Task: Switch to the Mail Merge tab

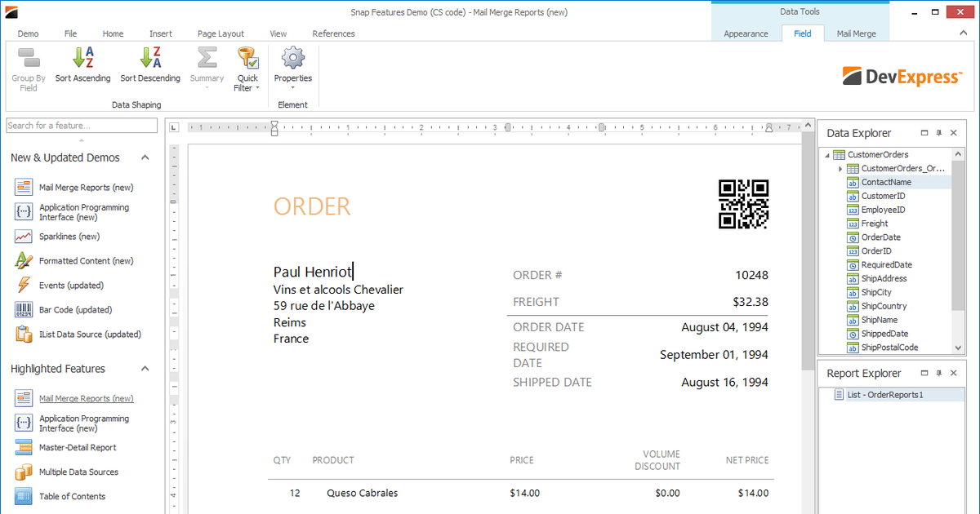Action: click(856, 33)
